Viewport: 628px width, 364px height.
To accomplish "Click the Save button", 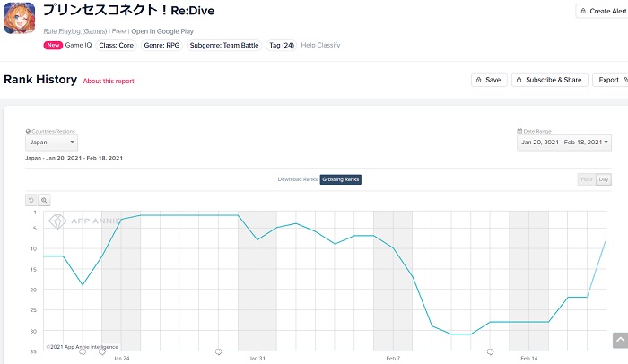I will click(x=489, y=80).
